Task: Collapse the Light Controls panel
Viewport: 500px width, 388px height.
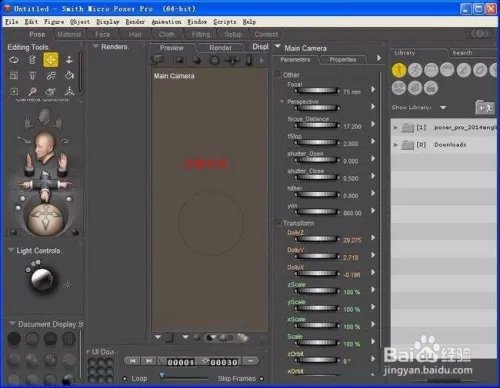Action: click(11, 250)
